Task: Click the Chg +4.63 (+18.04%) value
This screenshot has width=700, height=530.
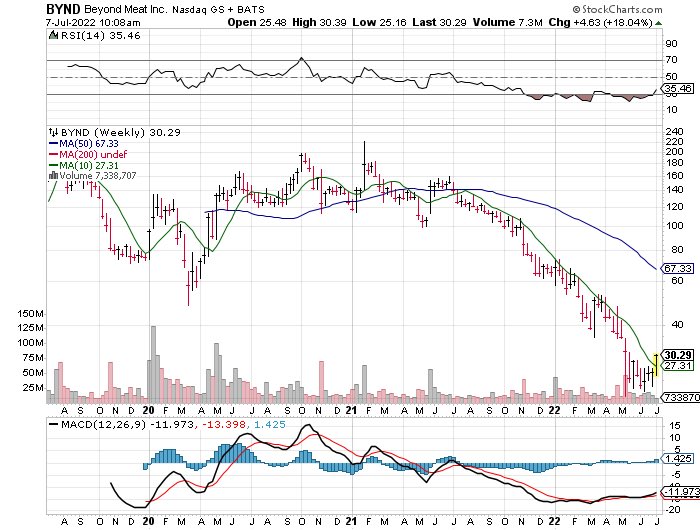Action: coord(601,22)
